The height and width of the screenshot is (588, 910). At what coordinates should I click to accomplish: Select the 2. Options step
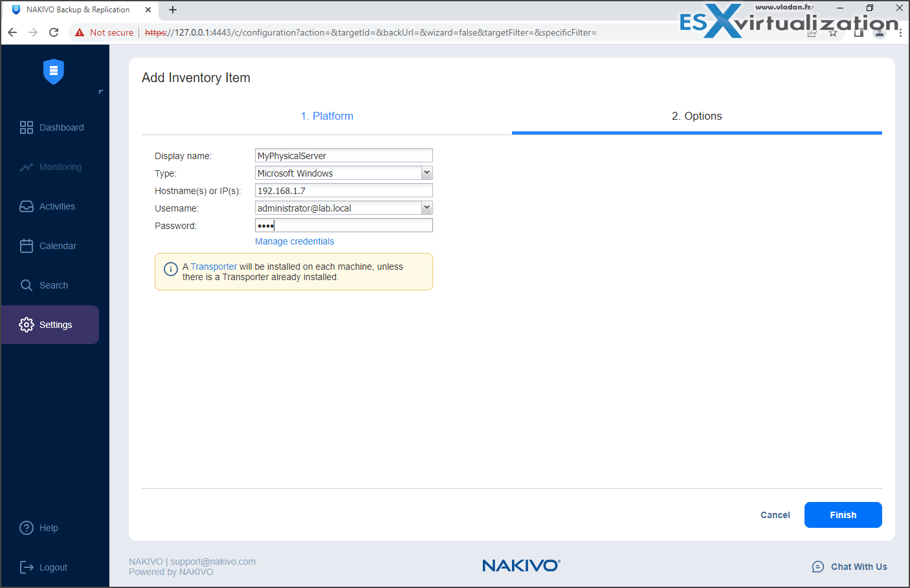[x=697, y=116]
